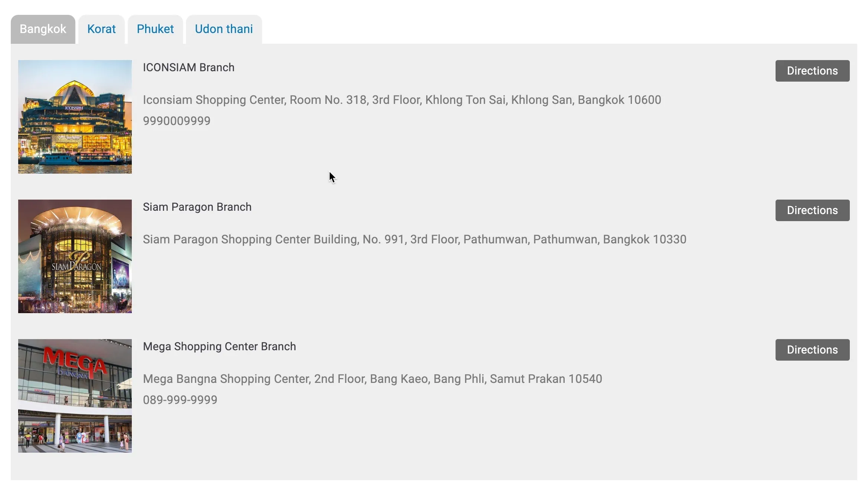Click the Bangkok tab

click(43, 29)
